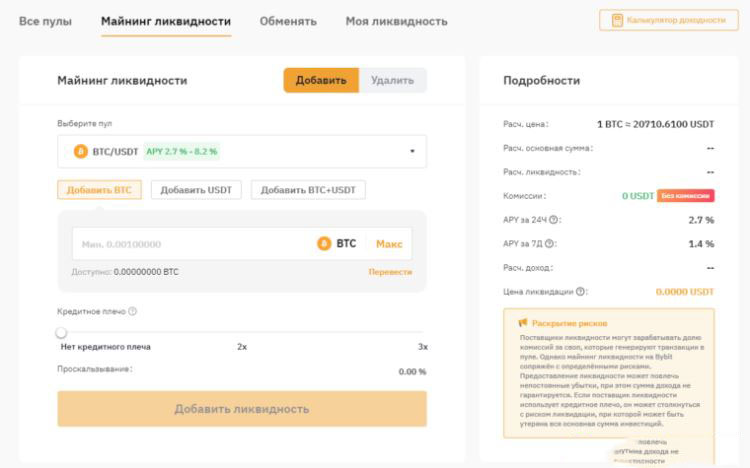Click the megaphone icon in Раскрытие рисков
The height and width of the screenshot is (468, 750).
point(522,323)
